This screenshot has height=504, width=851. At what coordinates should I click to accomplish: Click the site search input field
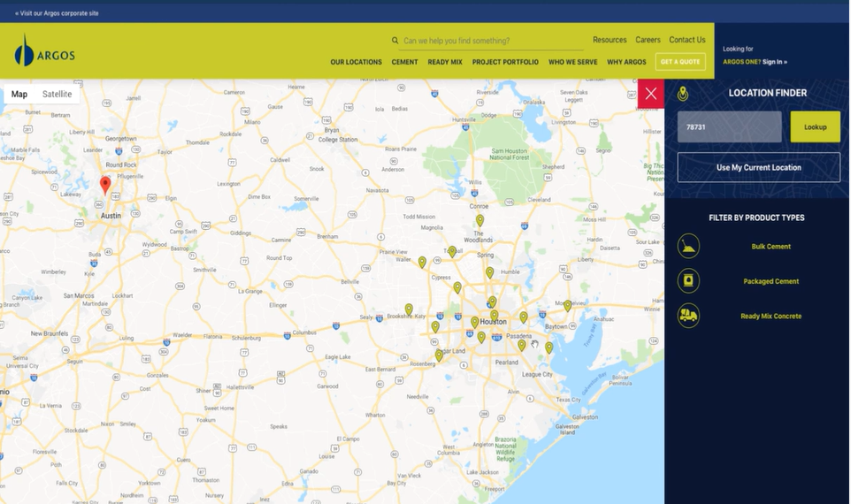(x=492, y=41)
